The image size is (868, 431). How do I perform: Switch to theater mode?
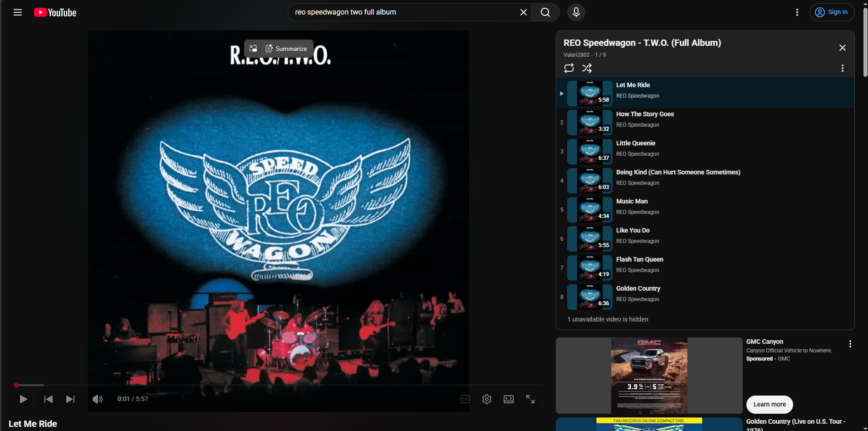[x=509, y=399]
